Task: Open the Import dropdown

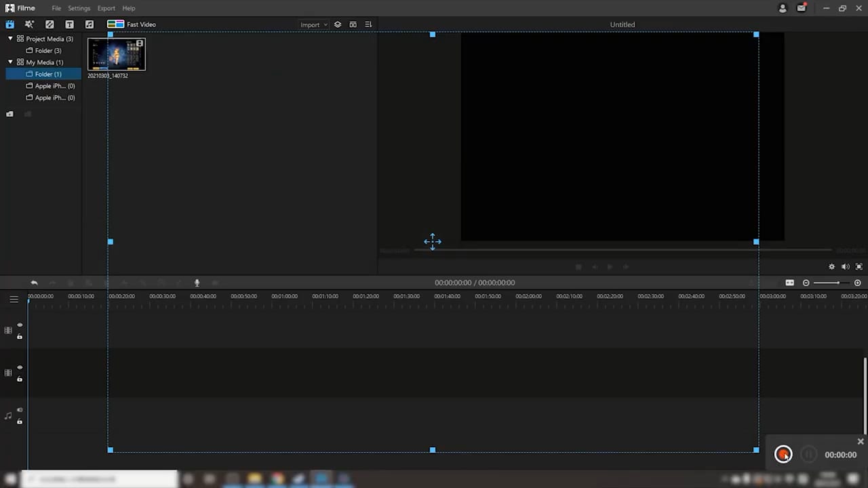Action: [313, 24]
